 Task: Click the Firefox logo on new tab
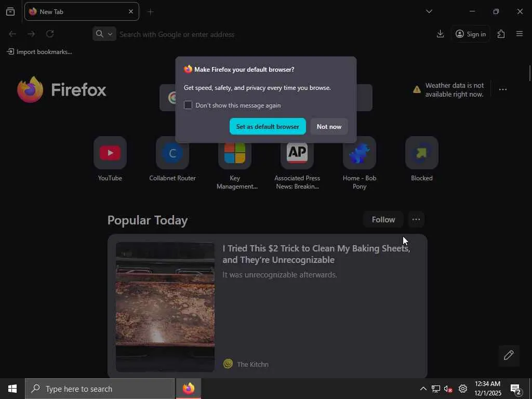pyautogui.click(x=62, y=89)
